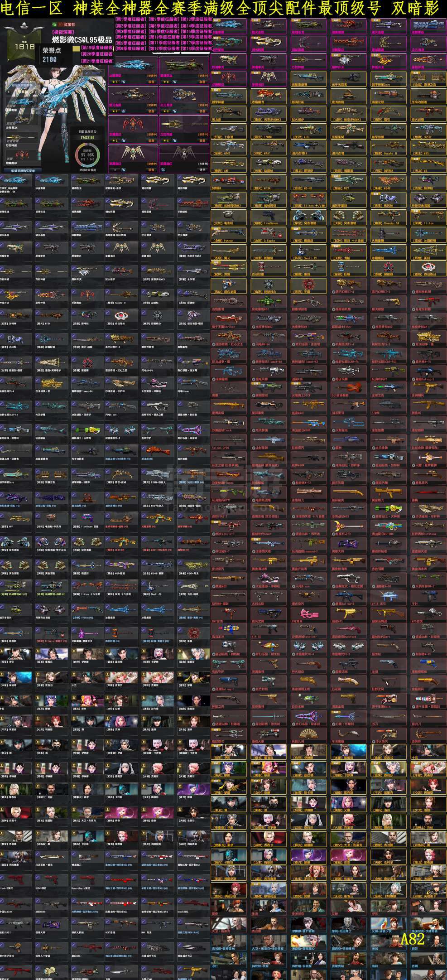Toggle the lock icon on the S slot
This screenshot has height=980, width=447.
pos(124,82)
